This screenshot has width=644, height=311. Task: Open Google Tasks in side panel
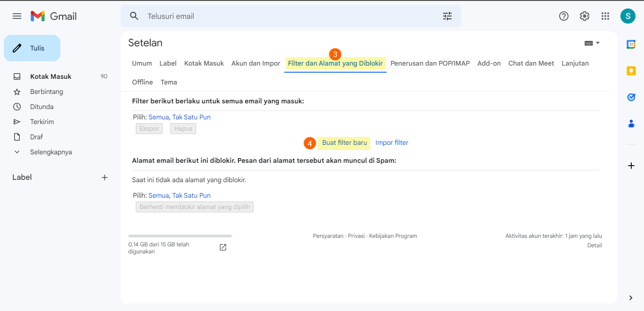point(631,97)
